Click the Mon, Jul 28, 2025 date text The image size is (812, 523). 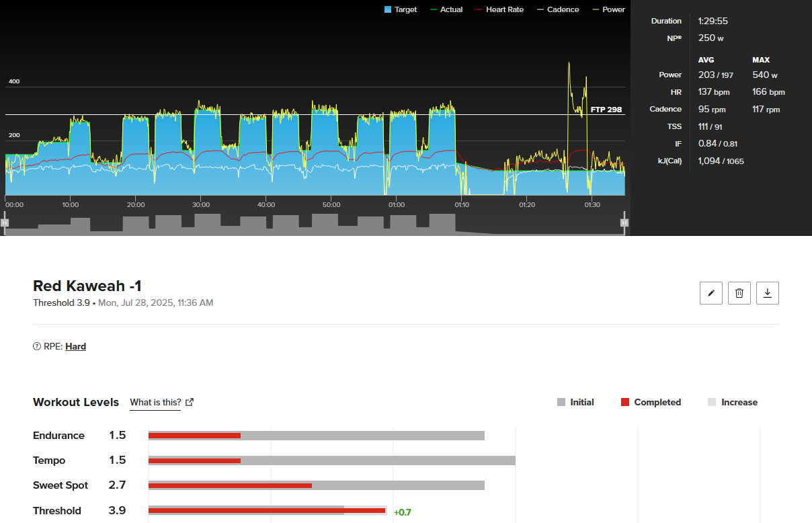pyautogui.click(x=156, y=303)
